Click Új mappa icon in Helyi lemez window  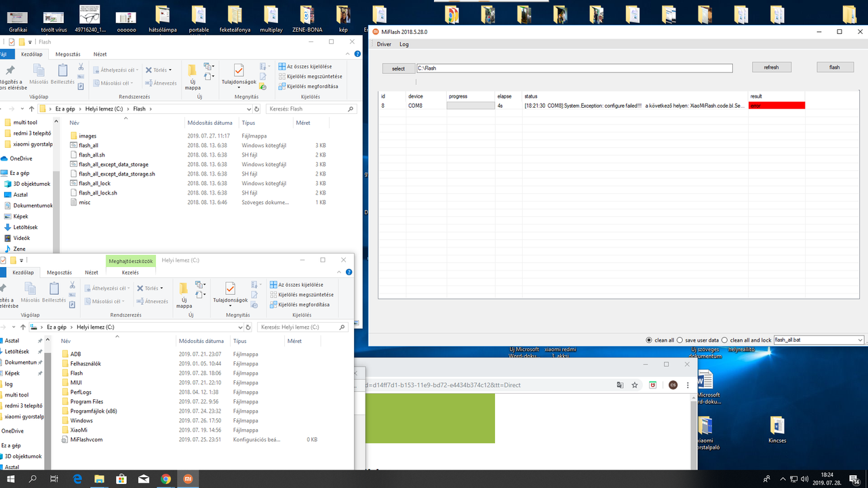pos(184,288)
